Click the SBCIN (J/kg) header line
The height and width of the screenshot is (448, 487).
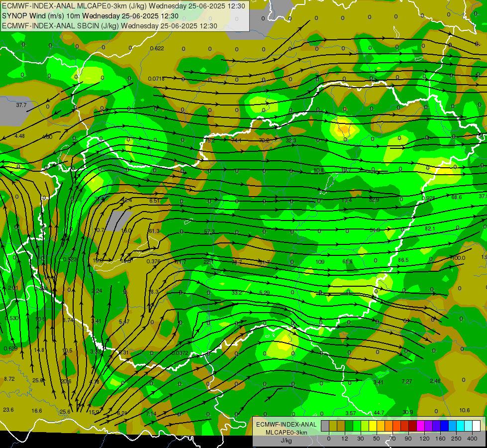(x=109, y=26)
